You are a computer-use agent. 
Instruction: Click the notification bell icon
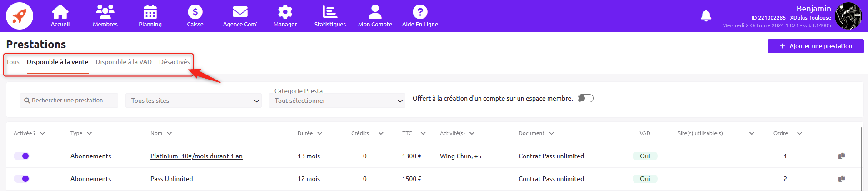[706, 16]
